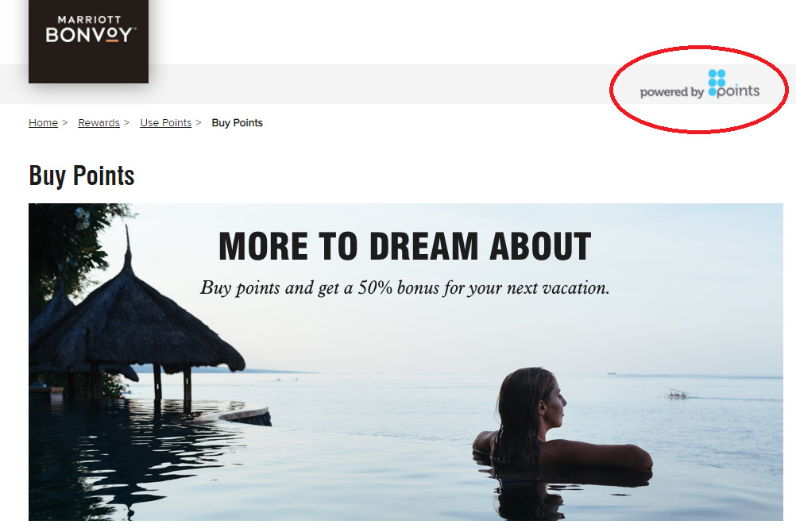
Task: Open the Use Points breadcrumb link
Action: coord(166,123)
